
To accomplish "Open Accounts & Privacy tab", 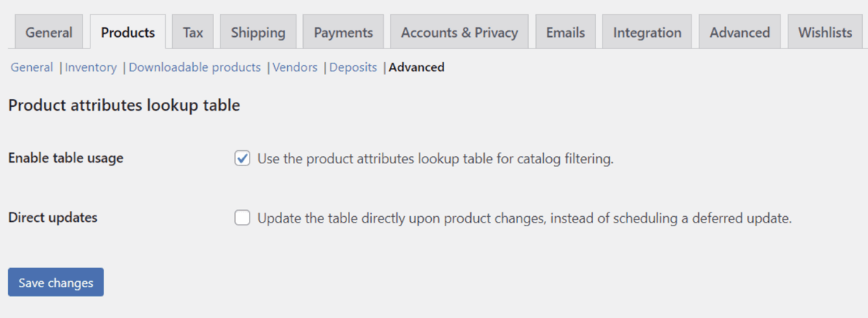I will point(459,33).
